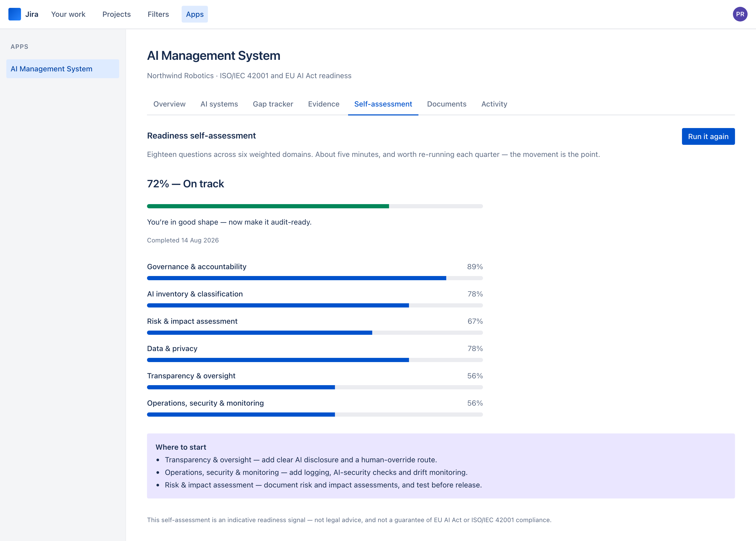
Task: Click the AI inventory & classification progress bar
Action: point(315,305)
